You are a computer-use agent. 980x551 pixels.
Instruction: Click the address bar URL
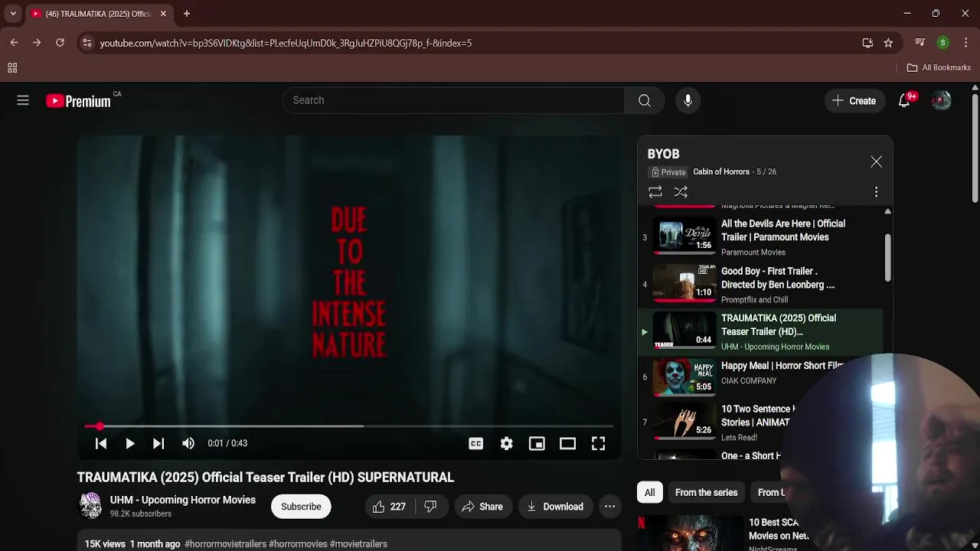[x=286, y=43]
